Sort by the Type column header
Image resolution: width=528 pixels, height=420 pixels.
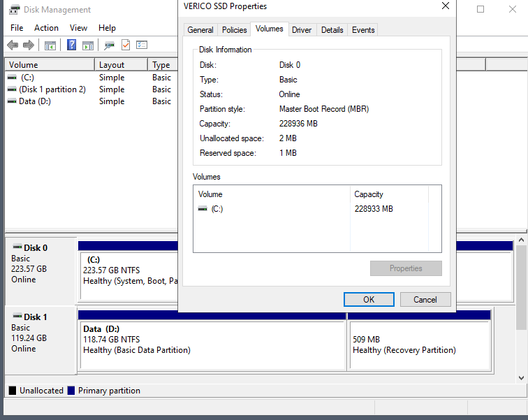click(x=163, y=65)
